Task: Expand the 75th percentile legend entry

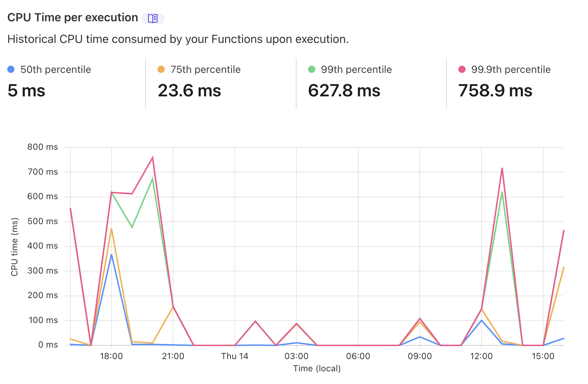Action: pos(205,69)
